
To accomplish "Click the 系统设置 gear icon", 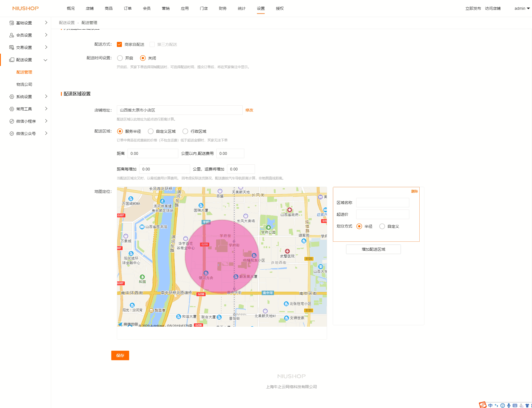I will pyautogui.click(x=12, y=97).
